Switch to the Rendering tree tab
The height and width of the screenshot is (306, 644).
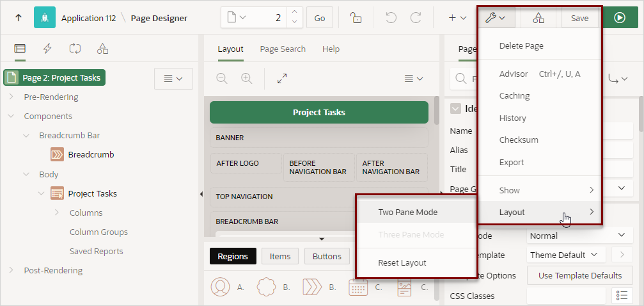coord(20,49)
